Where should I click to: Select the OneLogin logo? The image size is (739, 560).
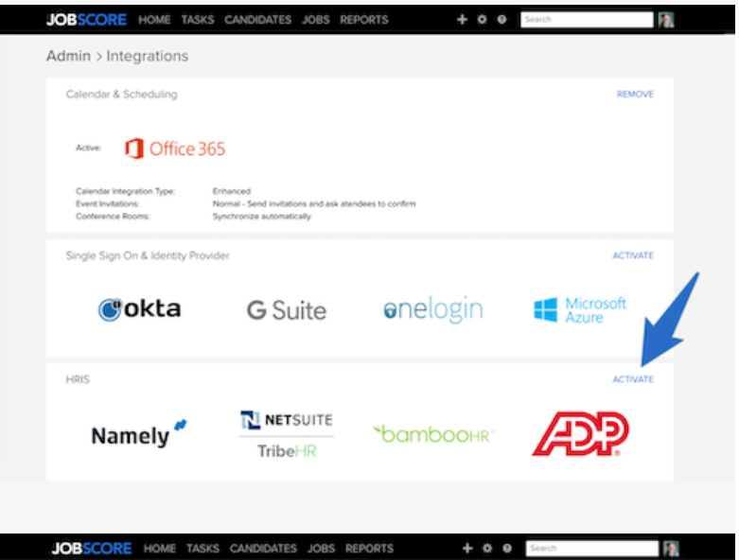433,309
